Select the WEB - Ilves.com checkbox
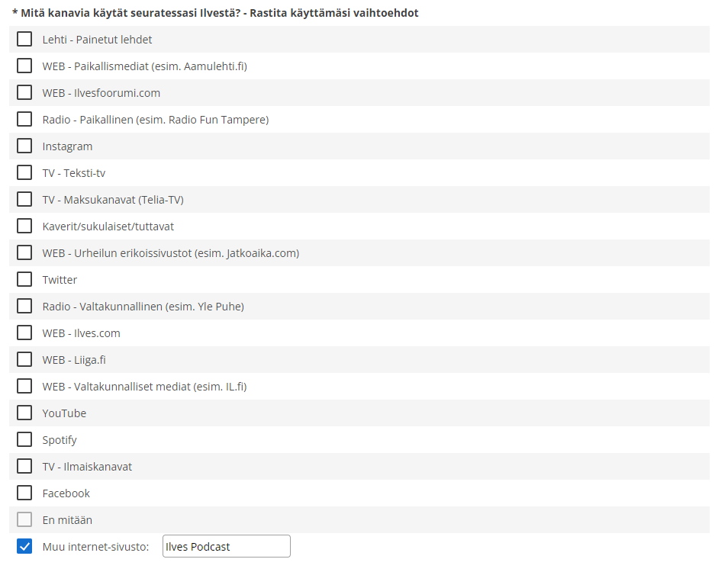The height and width of the screenshot is (572, 728). pos(24,333)
